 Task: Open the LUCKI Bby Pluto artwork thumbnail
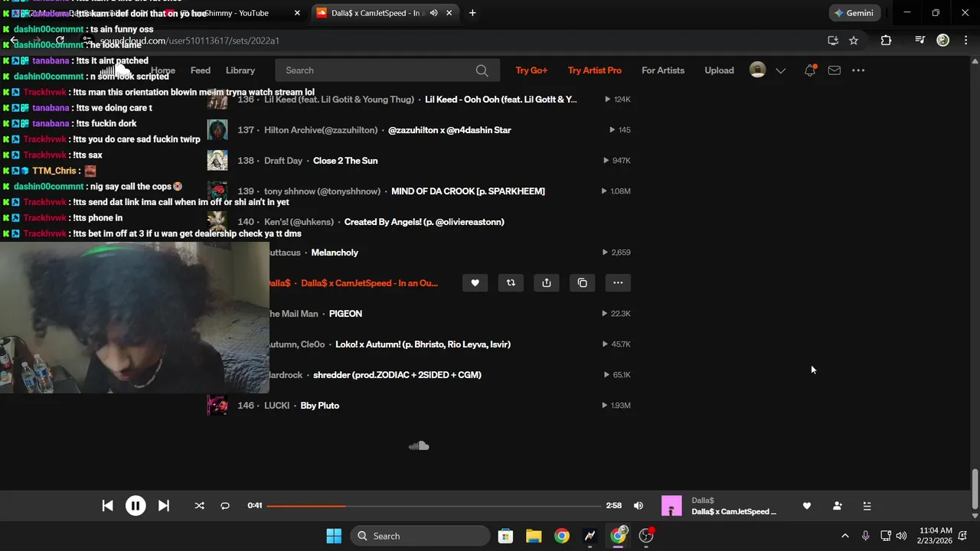[217, 406]
